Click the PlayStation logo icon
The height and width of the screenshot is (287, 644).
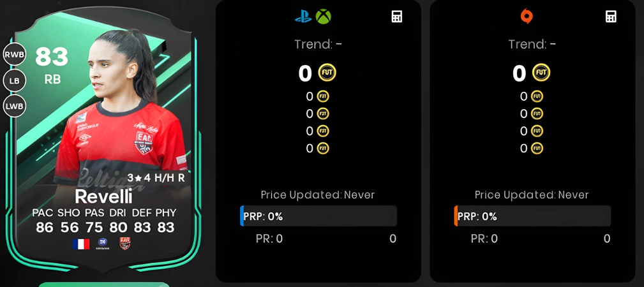(x=303, y=17)
